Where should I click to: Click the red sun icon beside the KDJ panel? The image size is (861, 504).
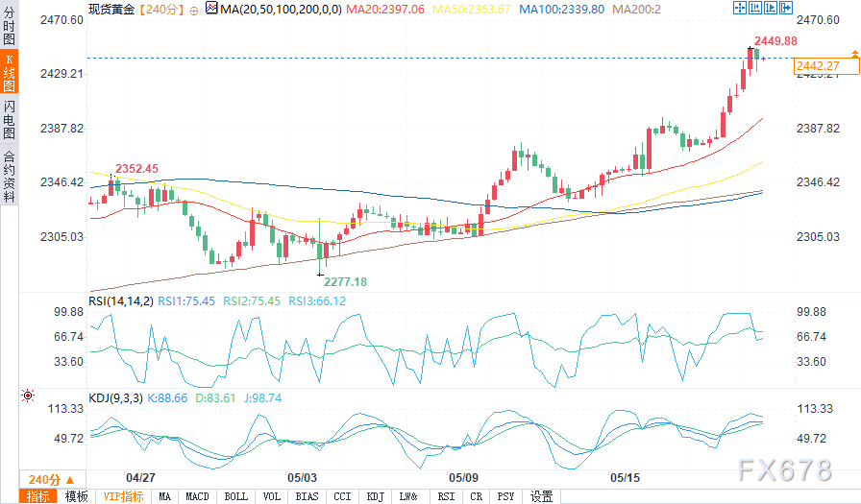[x=28, y=395]
